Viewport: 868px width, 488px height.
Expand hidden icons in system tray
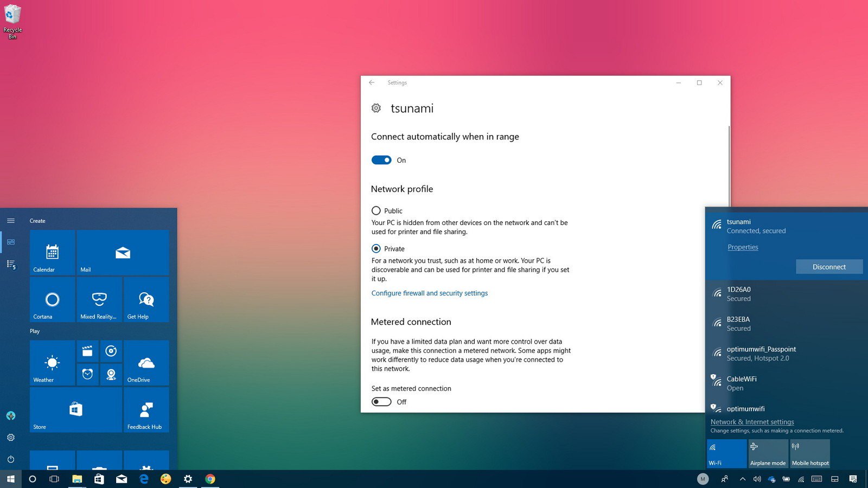pos(742,479)
